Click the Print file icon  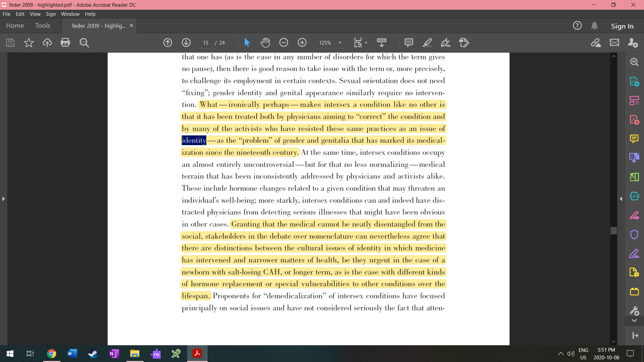[x=65, y=43]
